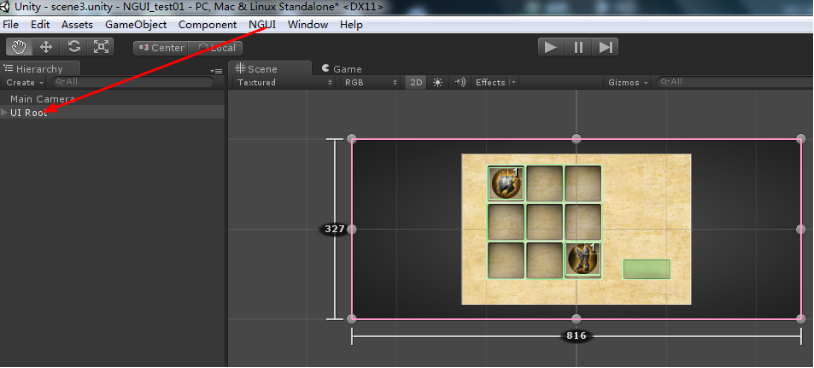Select UI Root in Hierarchy
Screen dimensions: 814x368
coord(29,112)
